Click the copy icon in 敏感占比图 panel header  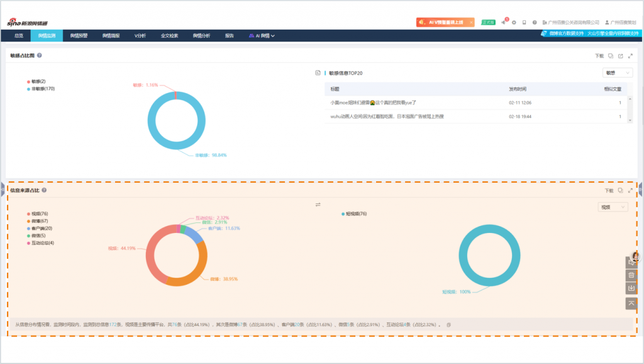tap(611, 56)
